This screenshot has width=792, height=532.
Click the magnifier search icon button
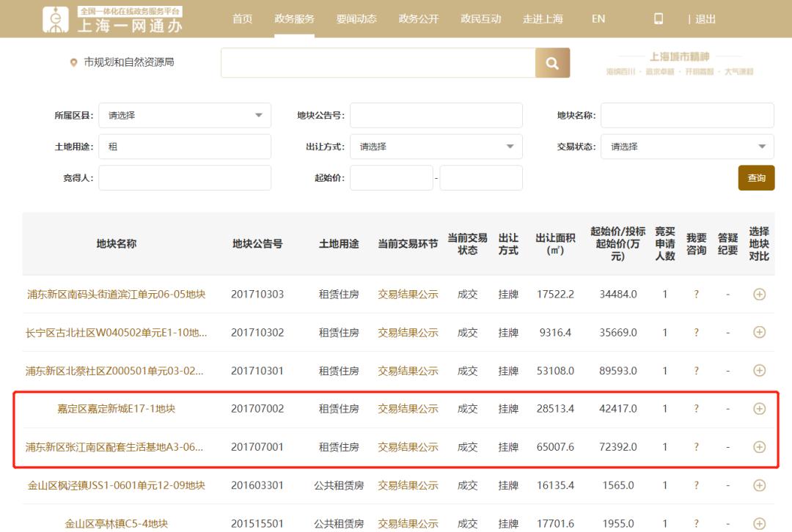pos(552,63)
